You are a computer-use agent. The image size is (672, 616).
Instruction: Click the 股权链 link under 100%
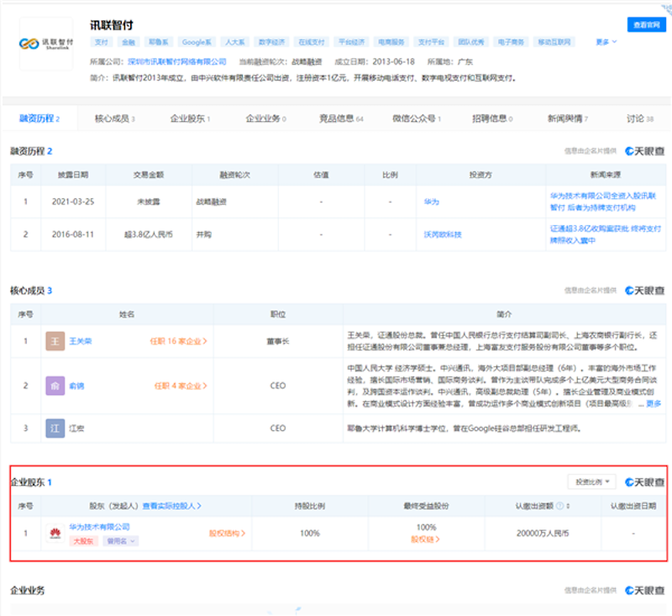coord(425,540)
